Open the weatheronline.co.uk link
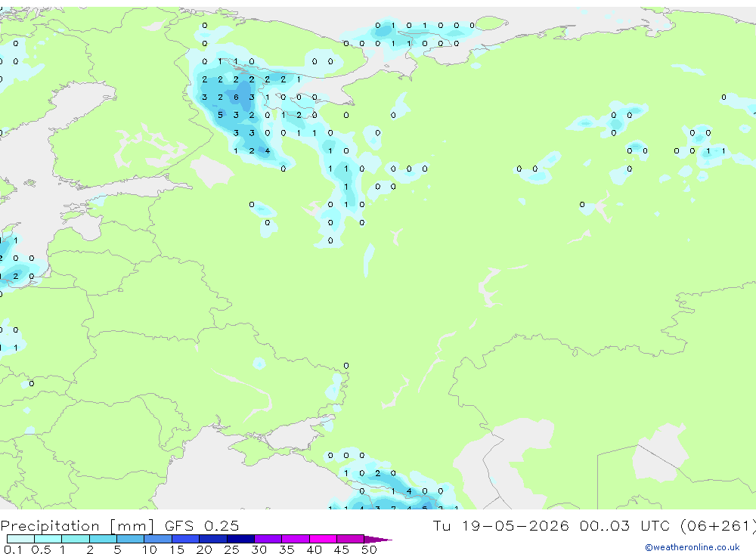 (x=692, y=547)
